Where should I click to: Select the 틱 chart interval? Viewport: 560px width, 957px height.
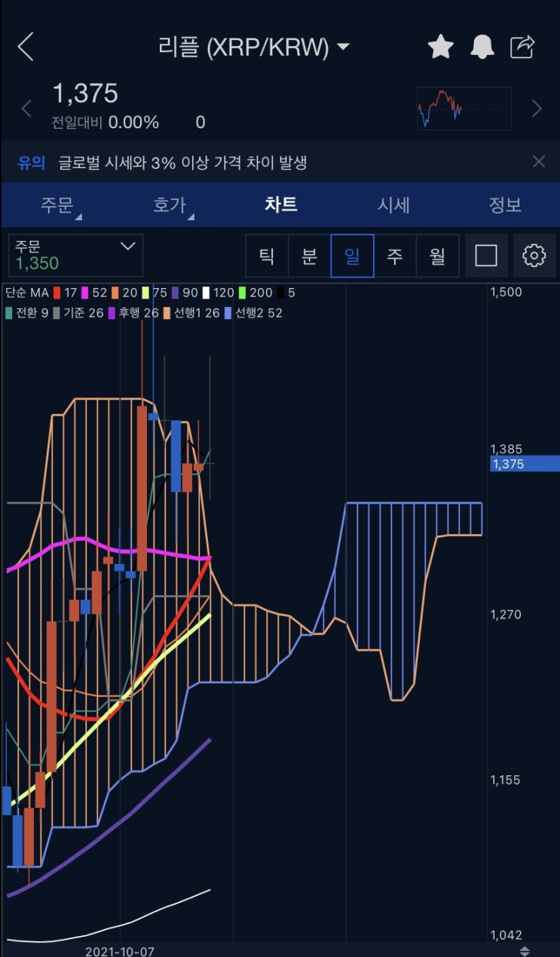point(267,256)
